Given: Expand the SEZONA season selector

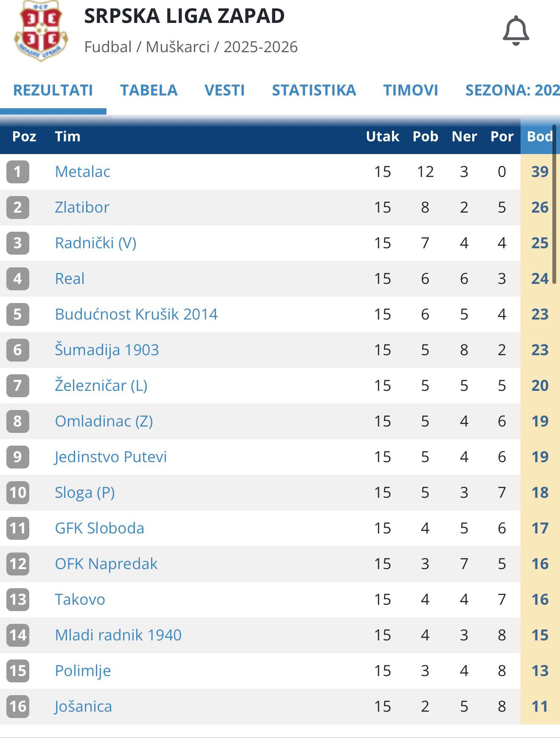Looking at the screenshot, I should 512,90.
